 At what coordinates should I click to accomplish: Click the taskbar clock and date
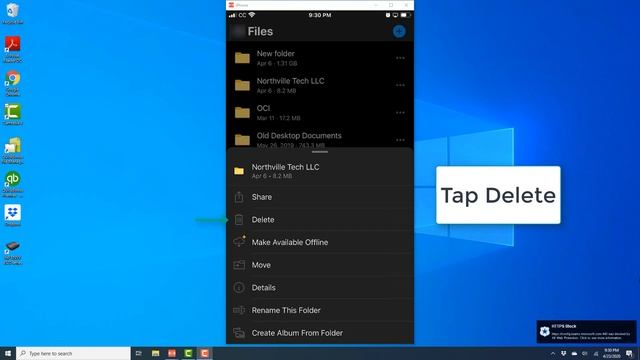(x=611, y=353)
